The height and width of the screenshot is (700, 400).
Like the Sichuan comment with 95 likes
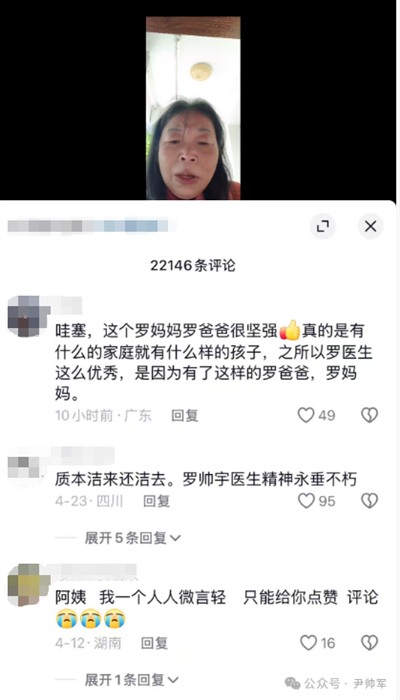tap(306, 501)
